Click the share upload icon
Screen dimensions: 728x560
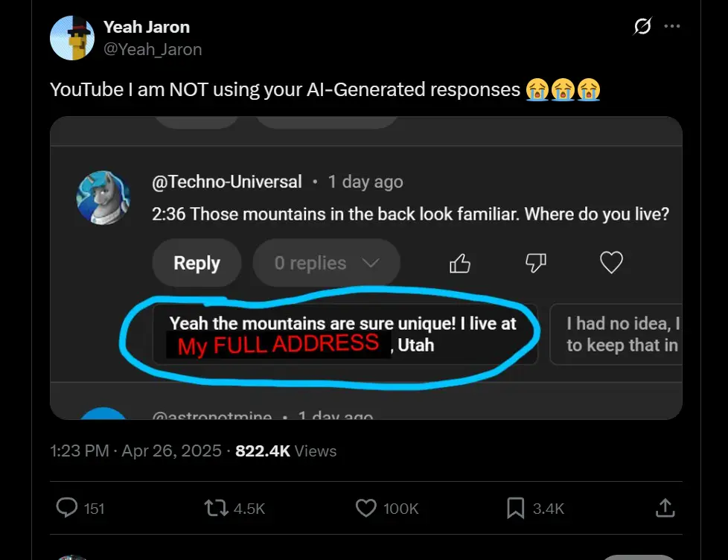(664, 508)
